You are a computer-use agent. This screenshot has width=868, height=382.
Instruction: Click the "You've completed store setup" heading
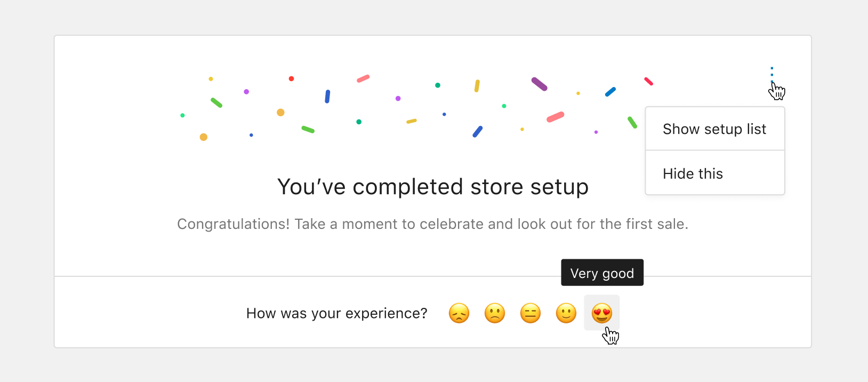432,187
